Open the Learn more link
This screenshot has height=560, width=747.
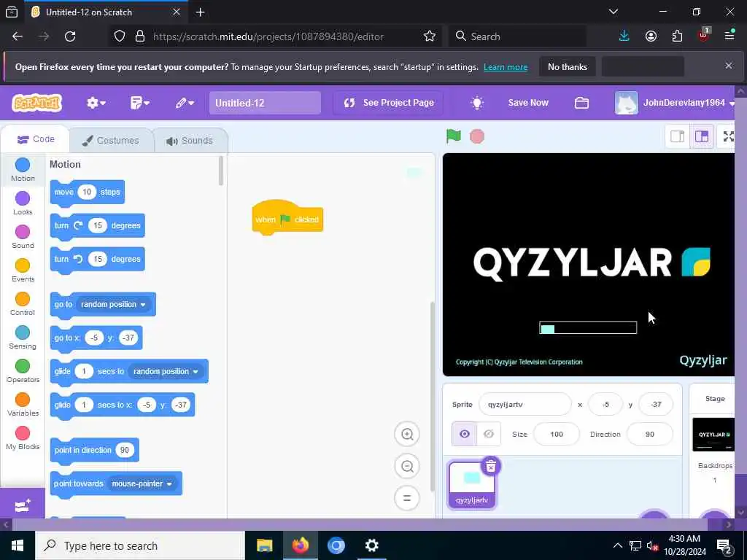tap(506, 67)
